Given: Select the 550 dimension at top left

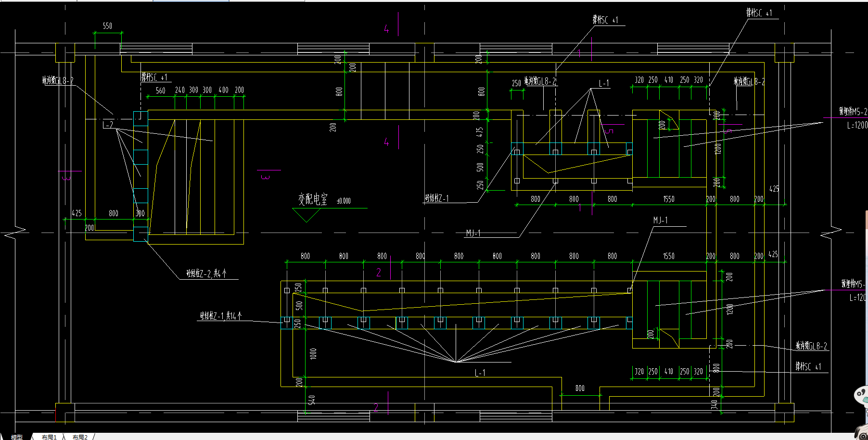Looking at the screenshot, I should 107,26.
